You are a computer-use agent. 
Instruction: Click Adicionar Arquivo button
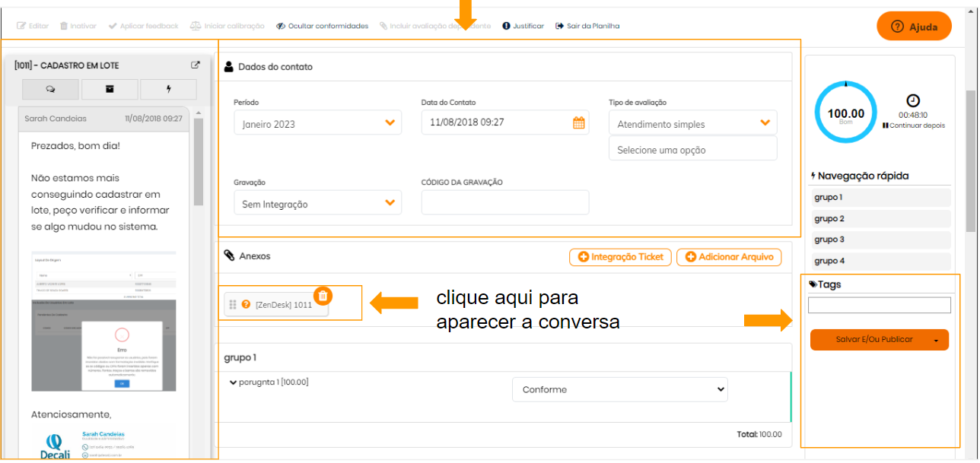click(729, 257)
